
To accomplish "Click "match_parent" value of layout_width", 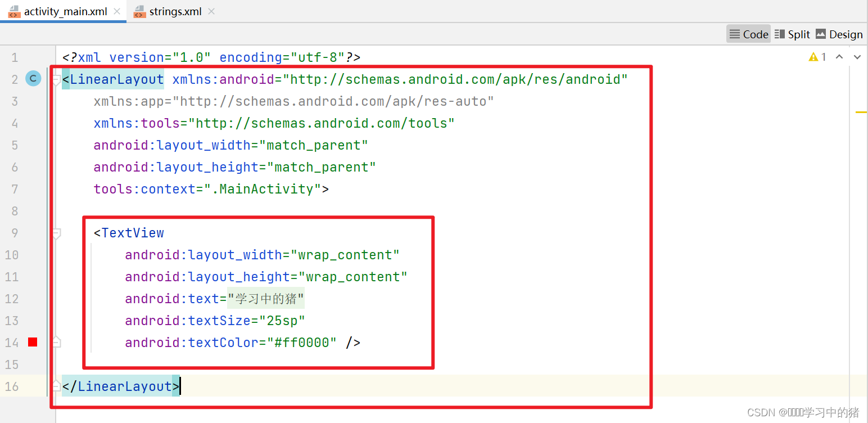I will point(313,145).
